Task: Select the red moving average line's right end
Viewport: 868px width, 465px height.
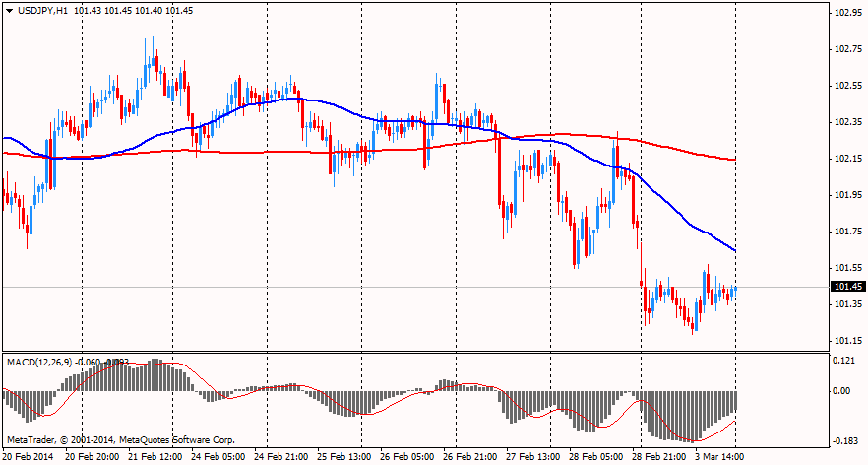Action: coord(734,160)
